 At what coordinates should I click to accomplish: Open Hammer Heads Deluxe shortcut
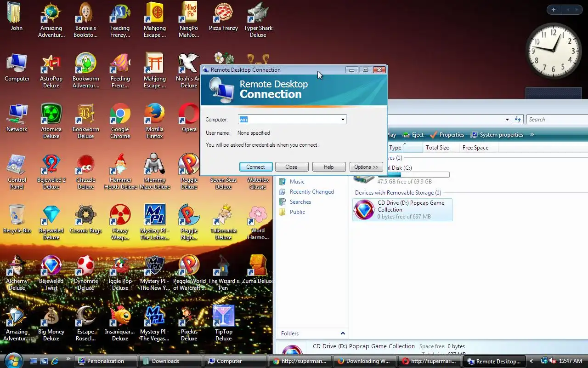(x=120, y=172)
